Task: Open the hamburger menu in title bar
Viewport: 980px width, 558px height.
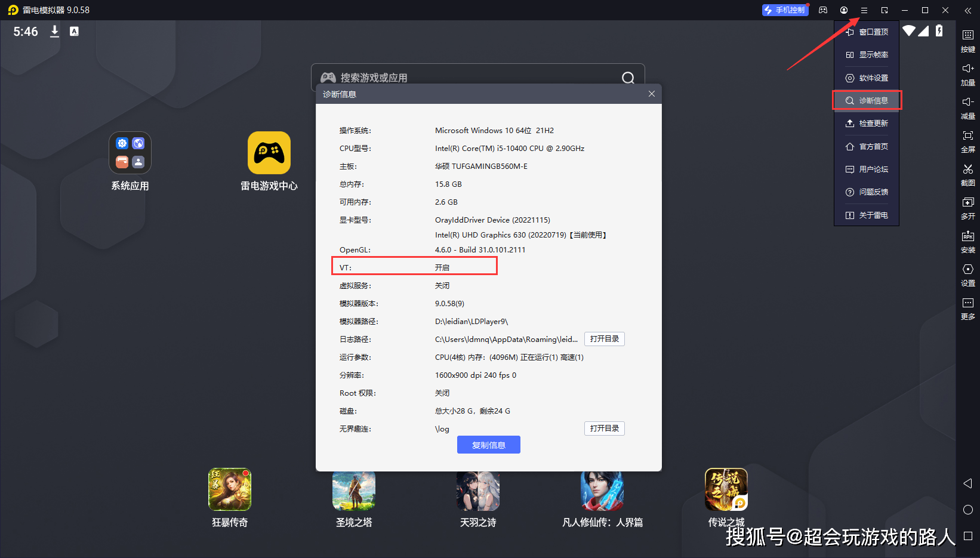Action: 864,10
